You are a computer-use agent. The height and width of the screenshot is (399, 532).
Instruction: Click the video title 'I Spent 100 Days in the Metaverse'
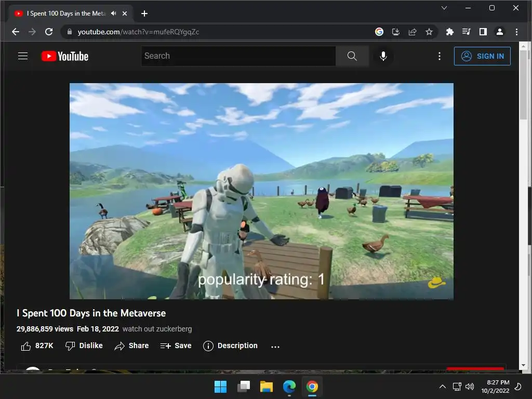(91, 313)
